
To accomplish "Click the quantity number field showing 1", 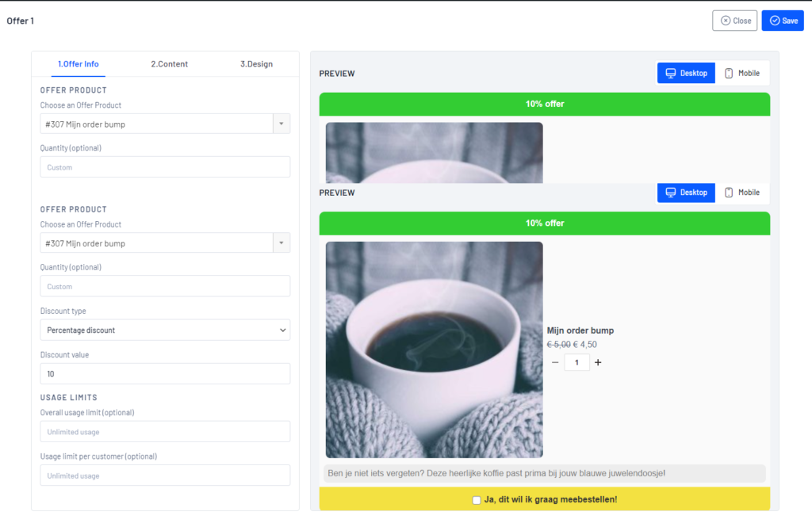I will (576, 362).
